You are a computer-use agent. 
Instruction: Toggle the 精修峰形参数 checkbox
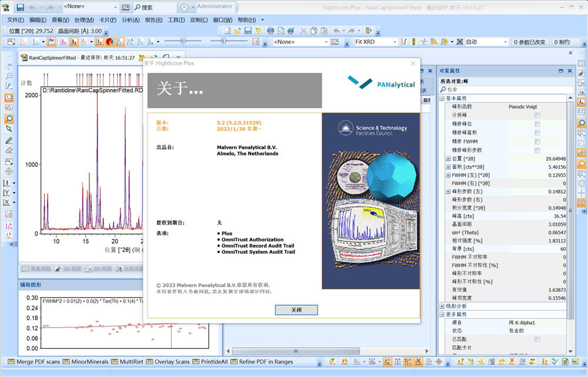click(x=537, y=150)
